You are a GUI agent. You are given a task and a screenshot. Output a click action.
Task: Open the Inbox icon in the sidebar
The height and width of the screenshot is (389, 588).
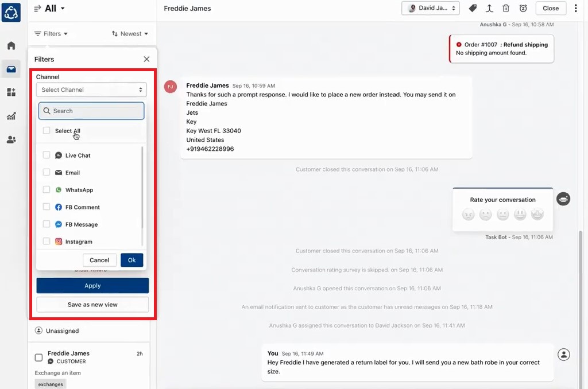point(11,69)
